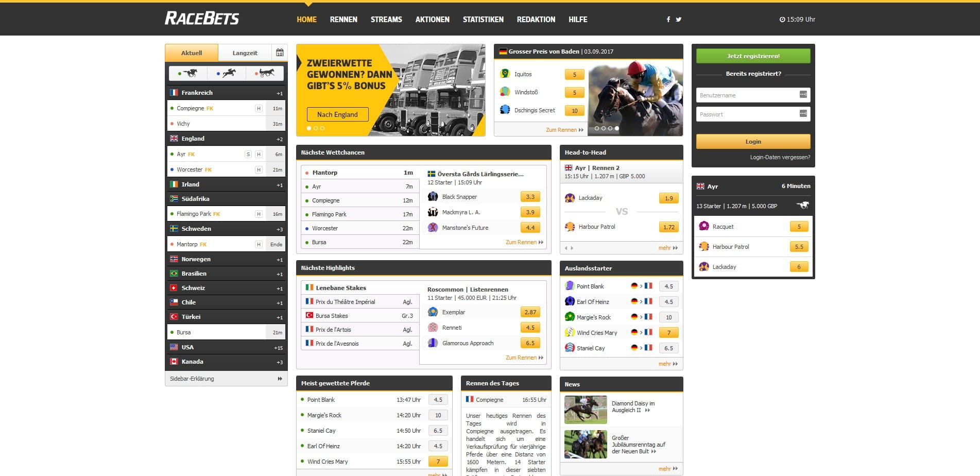The width and height of the screenshot is (980, 476).
Task: Filter by gallop racing horse icon
Action: (x=188, y=73)
